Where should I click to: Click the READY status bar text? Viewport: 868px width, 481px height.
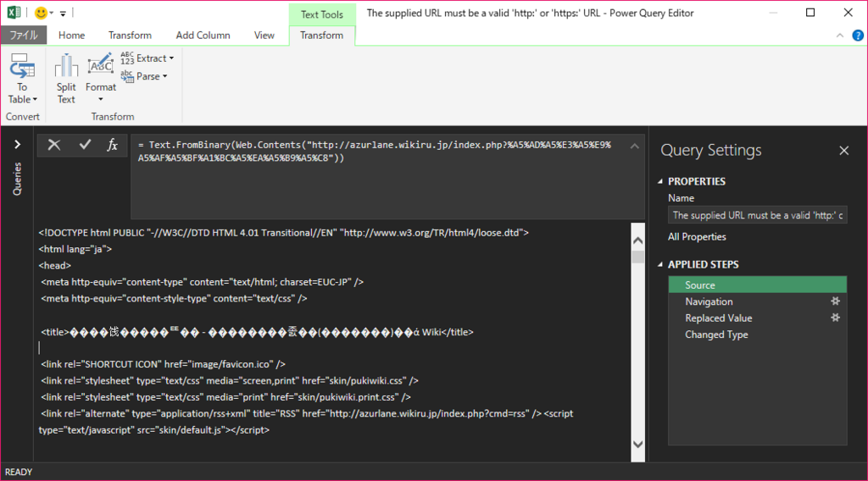click(x=19, y=473)
